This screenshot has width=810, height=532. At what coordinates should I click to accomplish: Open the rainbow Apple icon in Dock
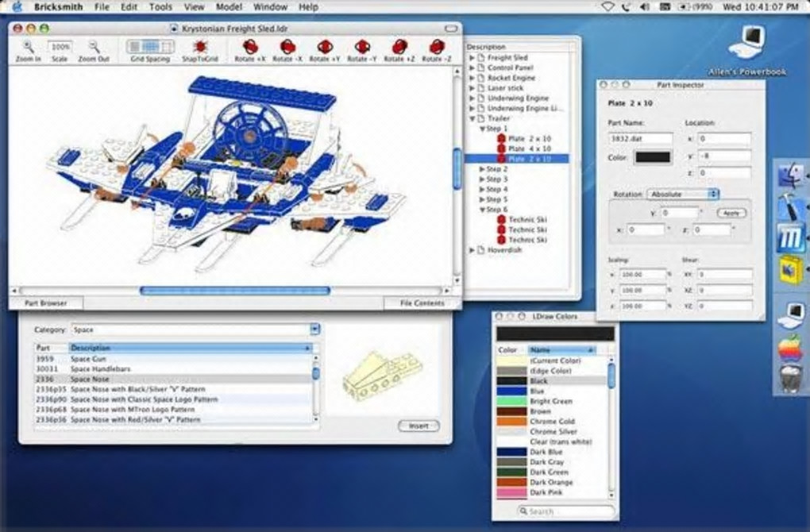pyautogui.click(x=791, y=347)
